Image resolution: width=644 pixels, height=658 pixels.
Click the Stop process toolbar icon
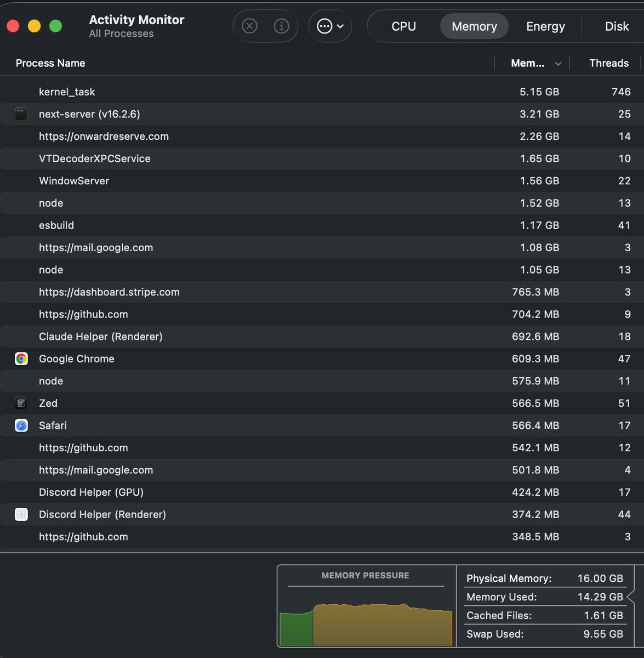coord(249,26)
